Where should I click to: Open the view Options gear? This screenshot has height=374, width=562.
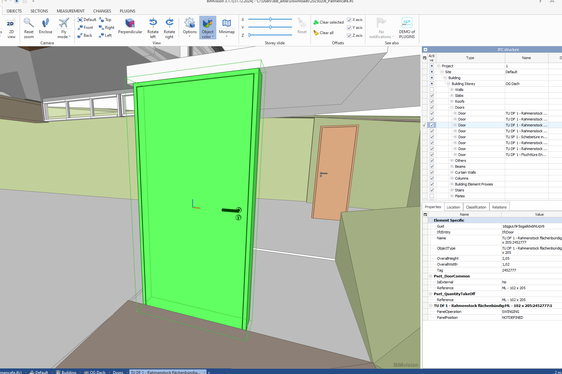190,27
